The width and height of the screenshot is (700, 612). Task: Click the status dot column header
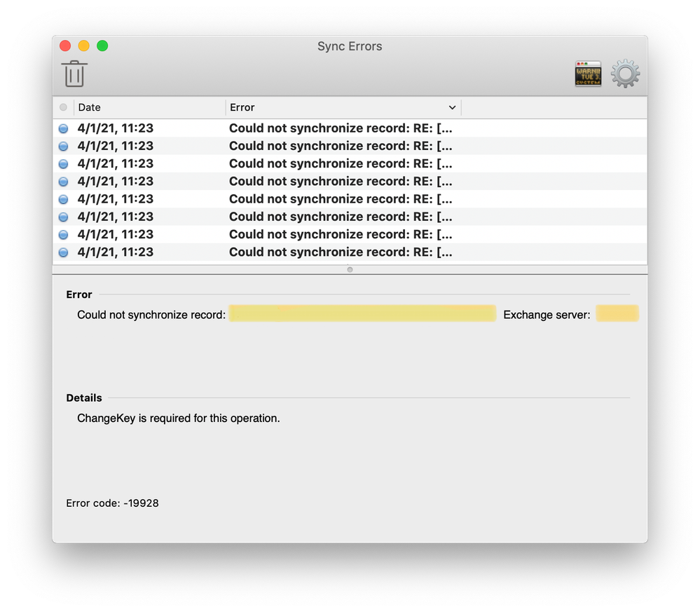click(x=63, y=107)
